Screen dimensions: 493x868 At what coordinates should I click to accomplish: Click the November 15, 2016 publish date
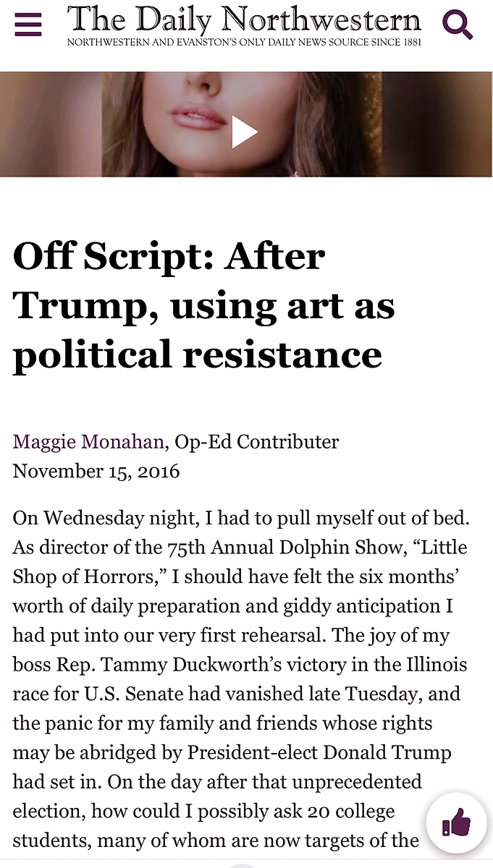click(96, 472)
